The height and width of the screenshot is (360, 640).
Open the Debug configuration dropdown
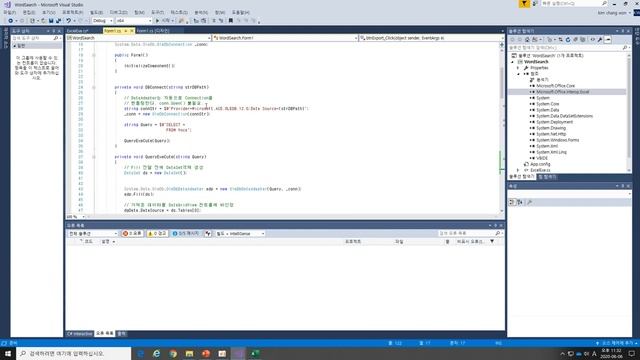[102, 20]
